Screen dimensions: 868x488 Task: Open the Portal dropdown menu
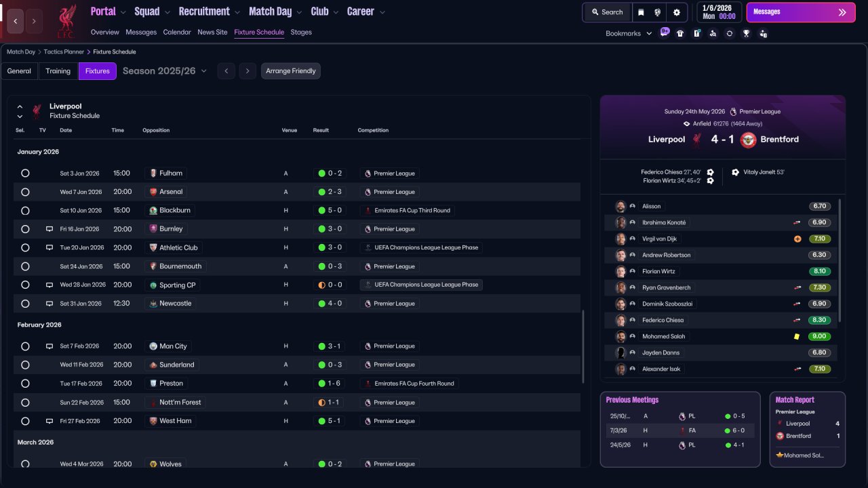(x=108, y=12)
